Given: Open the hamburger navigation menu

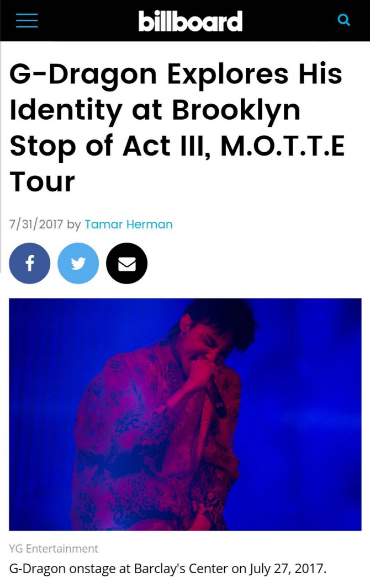Looking at the screenshot, I should [27, 20].
